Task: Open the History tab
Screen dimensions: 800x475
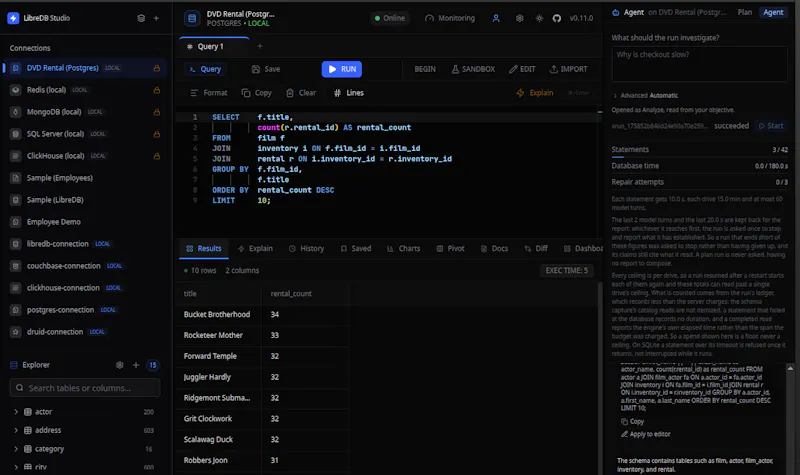Action: coord(306,248)
